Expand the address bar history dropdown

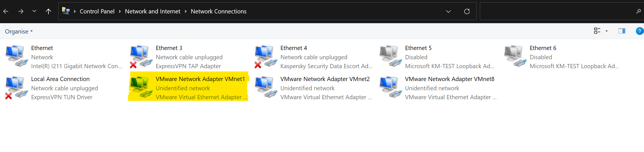(448, 11)
